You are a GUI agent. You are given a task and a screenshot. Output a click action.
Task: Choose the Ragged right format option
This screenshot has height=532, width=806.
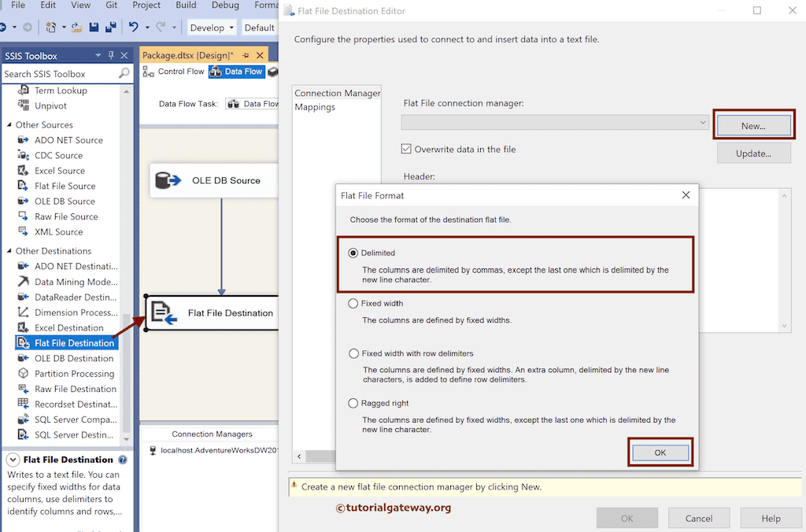[x=353, y=403]
